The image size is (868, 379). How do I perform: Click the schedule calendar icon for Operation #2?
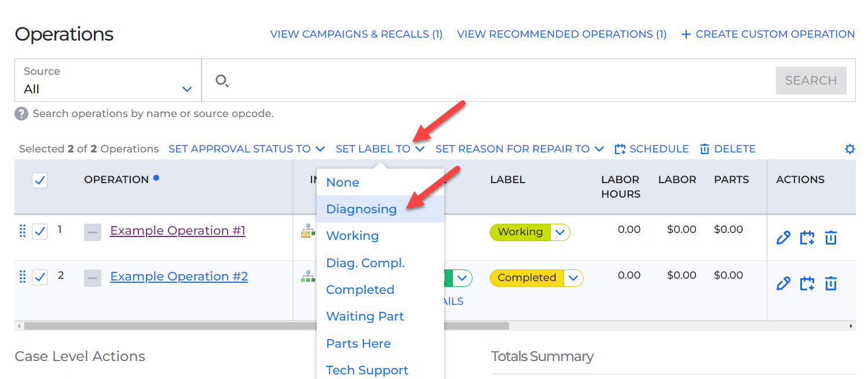point(807,283)
